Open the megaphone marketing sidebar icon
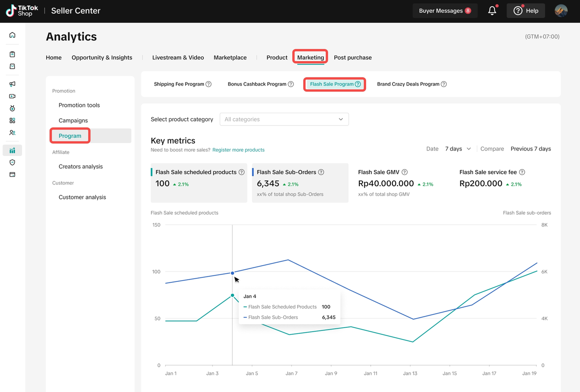This screenshot has width=580, height=392. click(x=12, y=84)
